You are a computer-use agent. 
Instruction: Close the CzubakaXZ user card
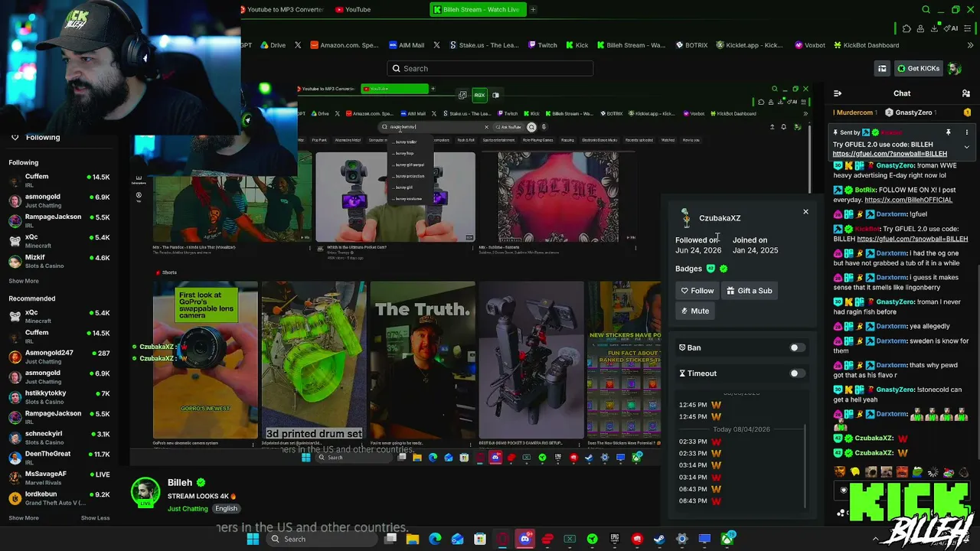coord(805,211)
